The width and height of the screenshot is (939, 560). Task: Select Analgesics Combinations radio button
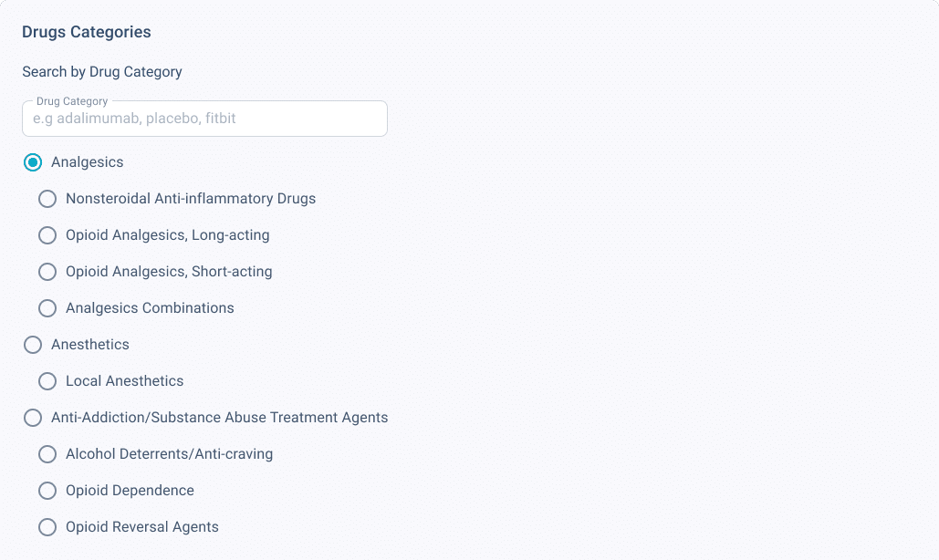tap(47, 308)
